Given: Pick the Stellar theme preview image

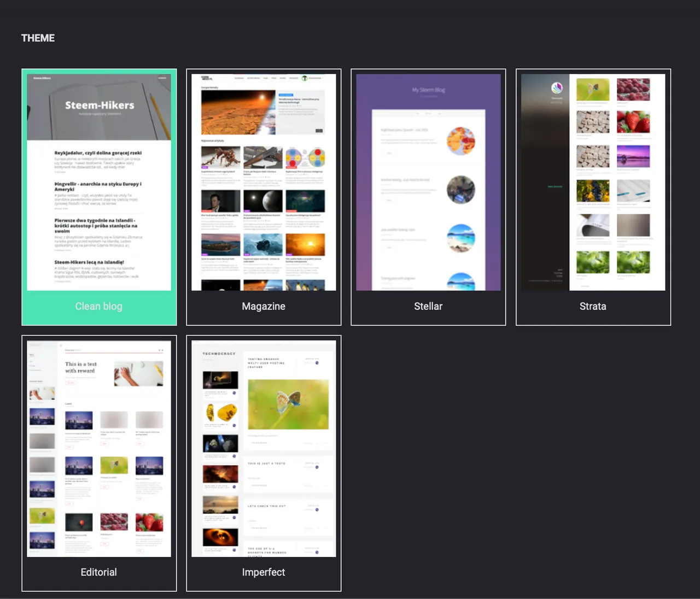Looking at the screenshot, I should pos(428,182).
